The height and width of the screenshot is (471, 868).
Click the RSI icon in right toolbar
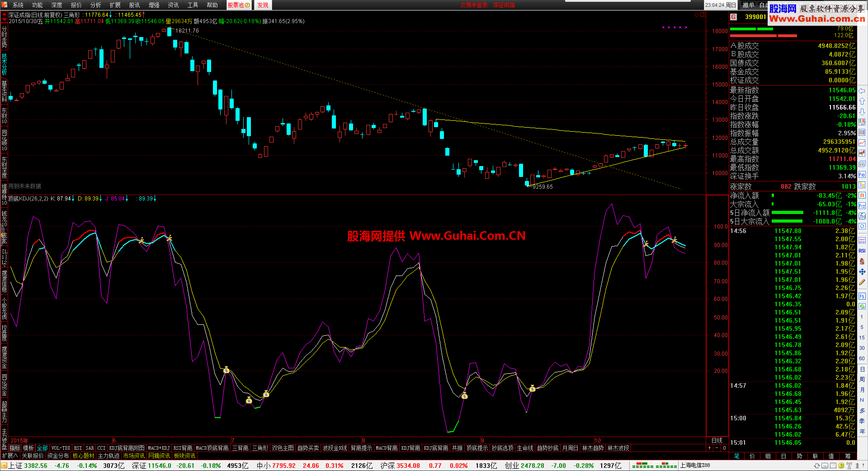click(x=862, y=251)
